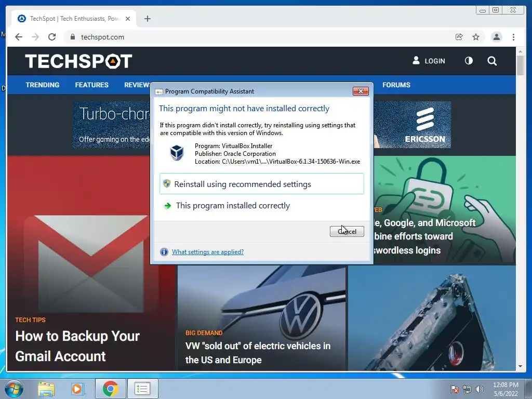The image size is (532, 399).
Task: Open the LOGIN link on TechSpot
Action: point(429,61)
